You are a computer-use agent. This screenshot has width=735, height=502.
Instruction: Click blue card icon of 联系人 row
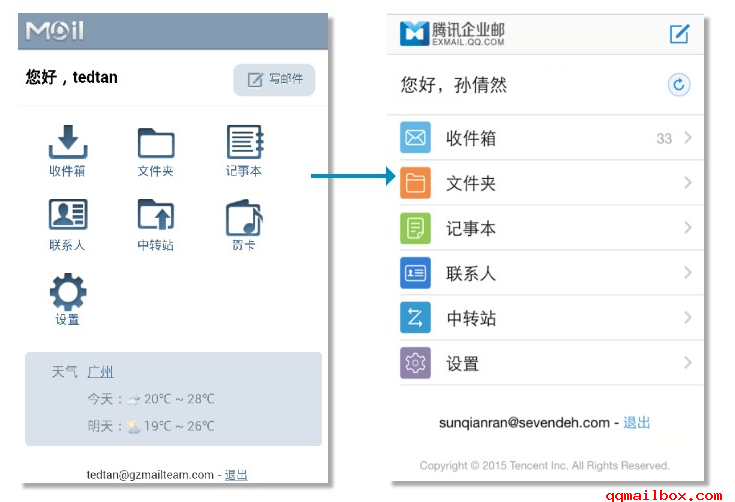415,273
